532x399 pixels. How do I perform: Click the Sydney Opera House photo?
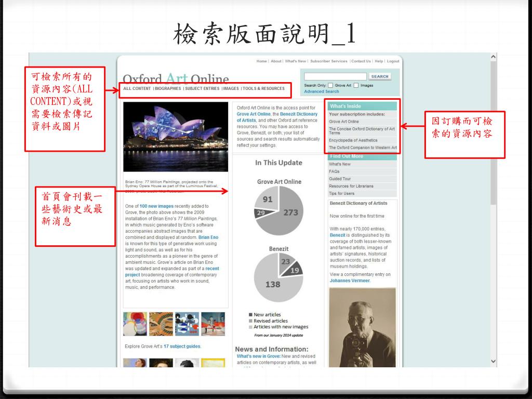point(176,137)
